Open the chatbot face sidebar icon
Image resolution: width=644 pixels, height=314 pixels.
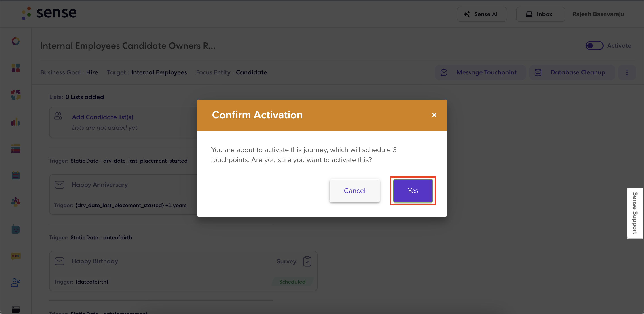click(15, 229)
